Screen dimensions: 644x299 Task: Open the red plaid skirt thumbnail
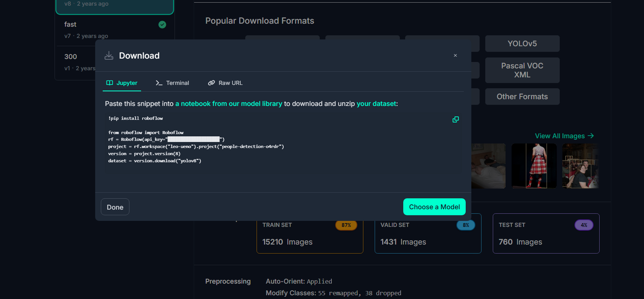pyautogui.click(x=534, y=166)
